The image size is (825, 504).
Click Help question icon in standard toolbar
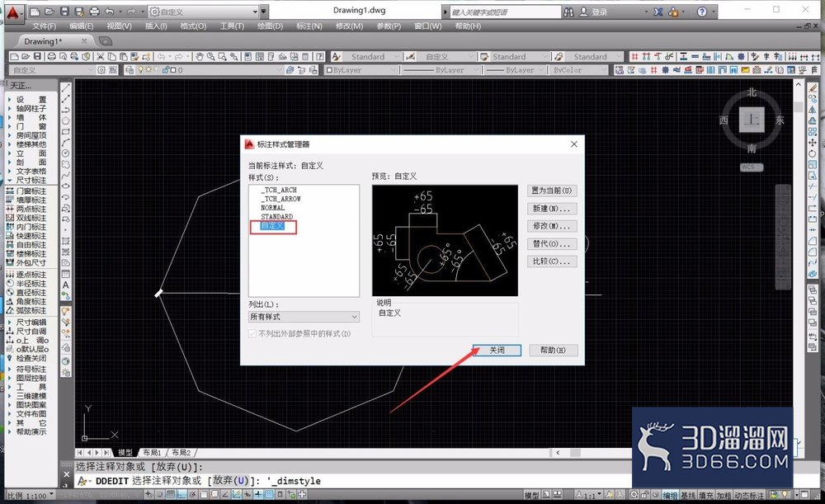(x=319, y=56)
